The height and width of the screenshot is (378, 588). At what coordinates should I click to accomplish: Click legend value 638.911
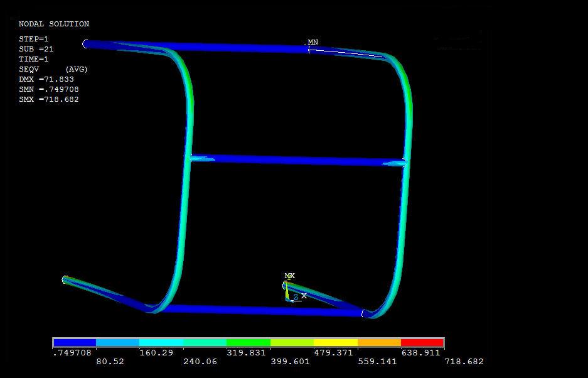(420, 353)
